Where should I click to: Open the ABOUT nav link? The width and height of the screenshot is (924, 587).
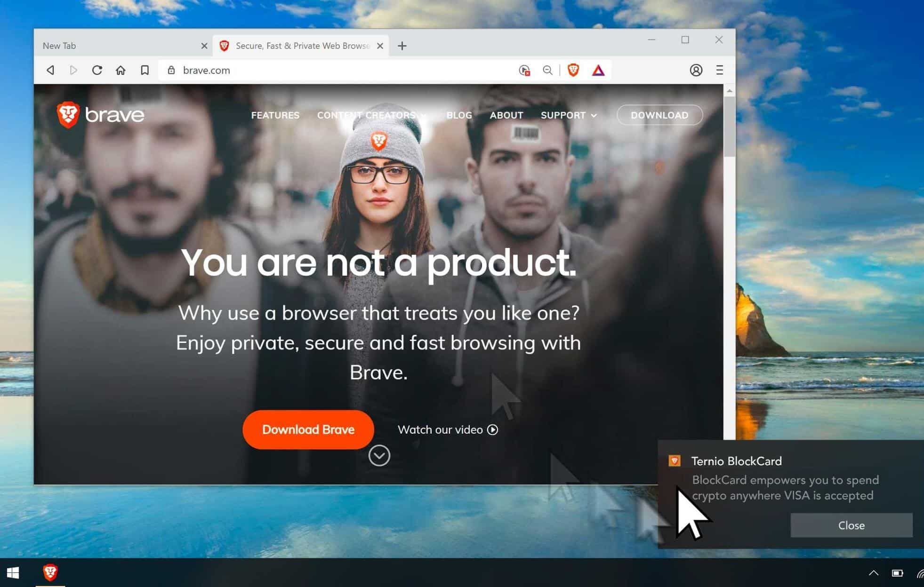tap(506, 115)
